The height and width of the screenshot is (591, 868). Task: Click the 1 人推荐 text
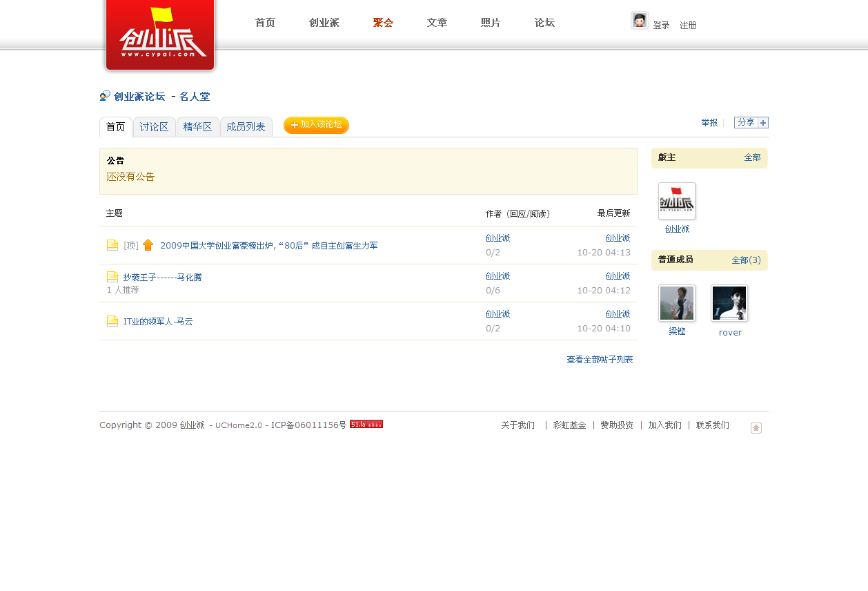123,290
